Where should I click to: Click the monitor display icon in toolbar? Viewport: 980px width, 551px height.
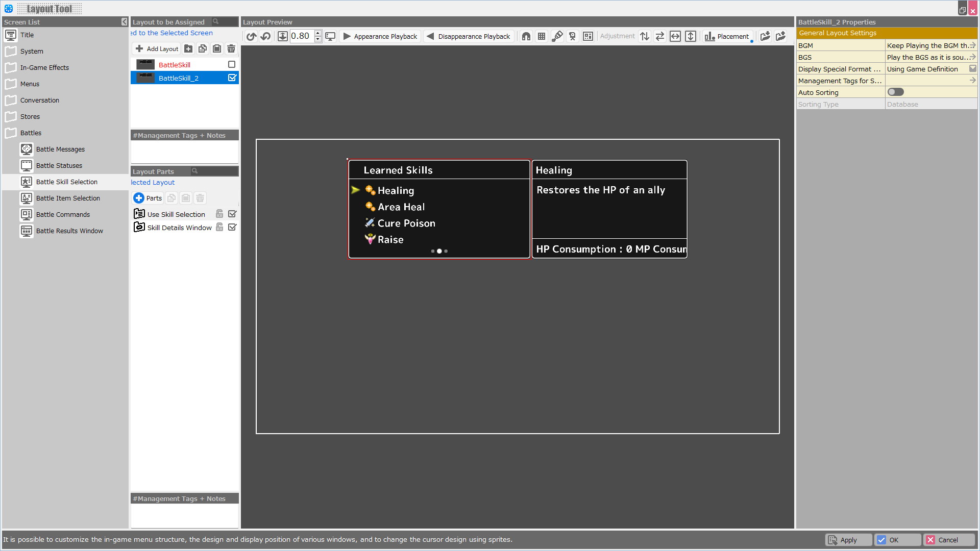click(330, 36)
